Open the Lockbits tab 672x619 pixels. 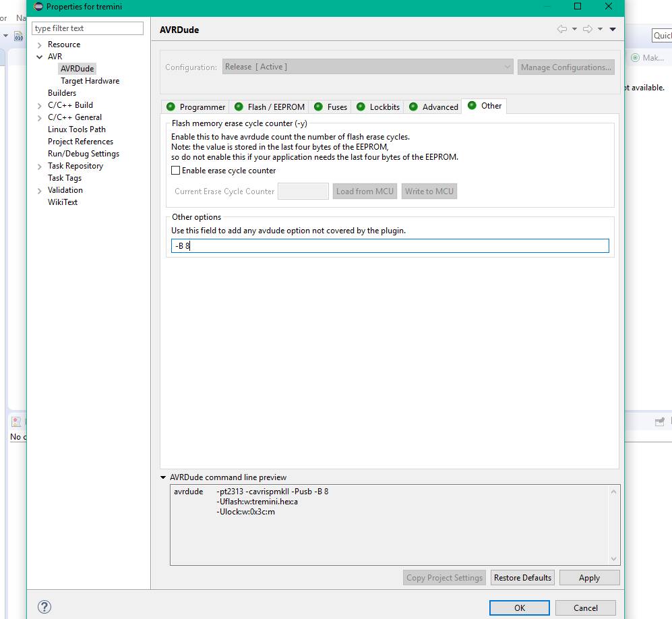(378, 107)
